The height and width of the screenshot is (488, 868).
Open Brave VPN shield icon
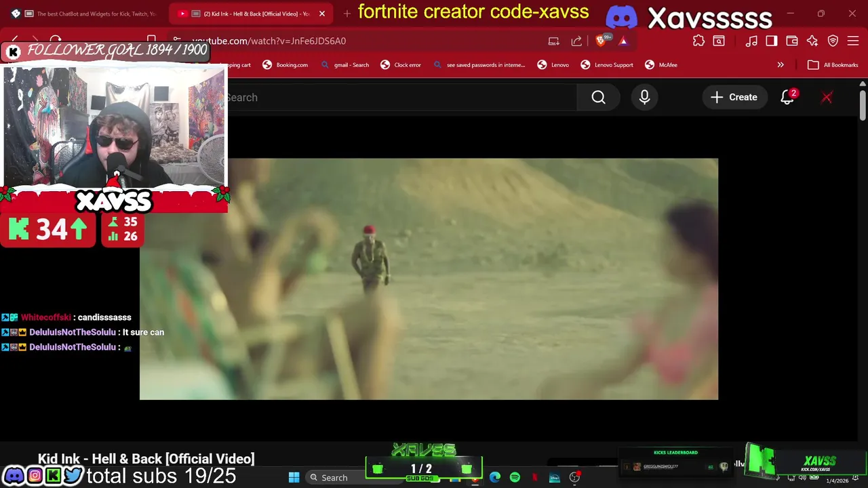[x=833, y=41]
